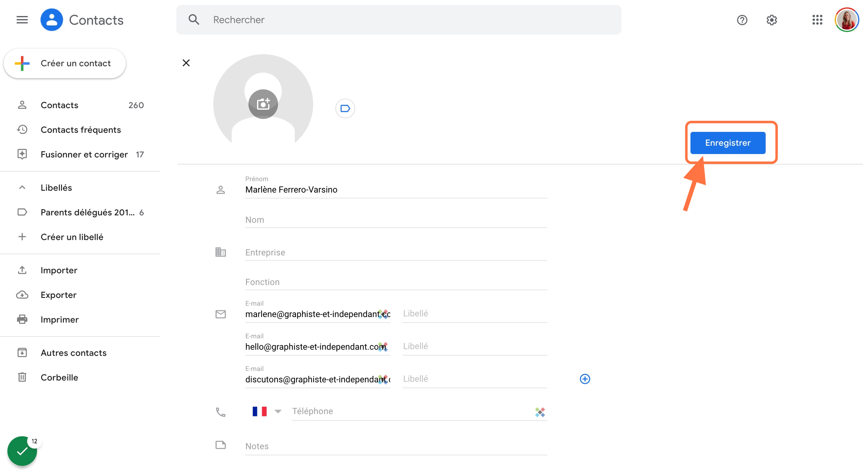The height and width of the screenshot is (472, 868).
Task: Open the Google apps grid
Action: (817, 20)
